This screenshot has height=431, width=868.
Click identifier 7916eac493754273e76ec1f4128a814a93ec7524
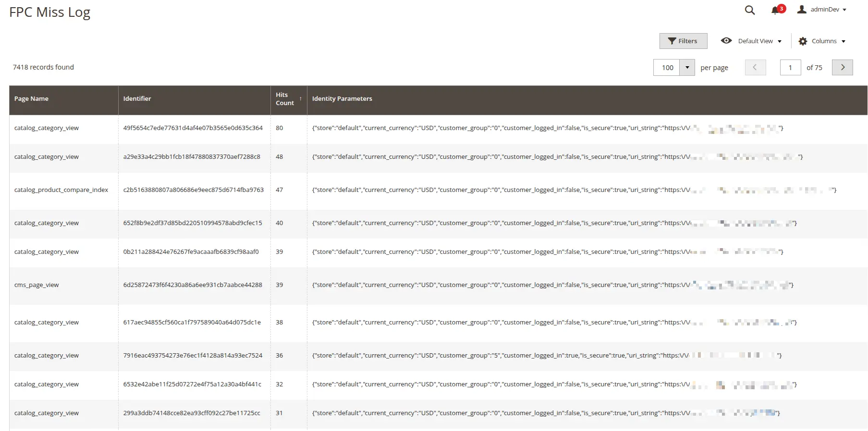pyautogui.click(x=193, y=356)
